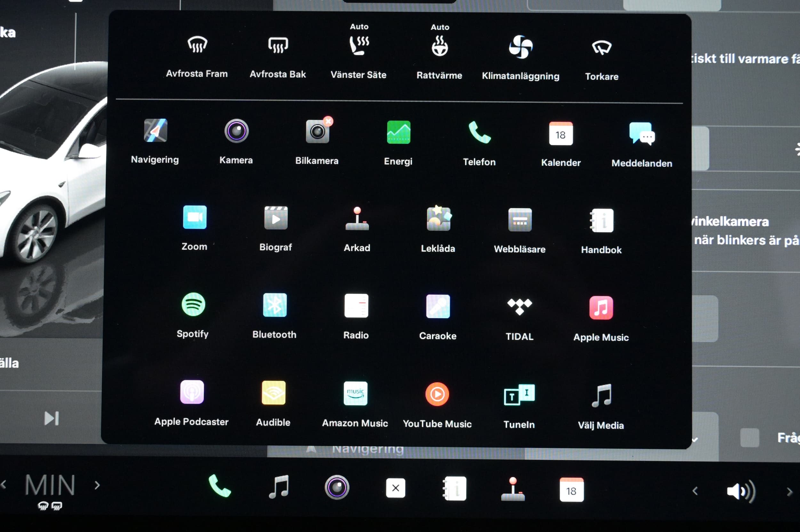Open Välj Media selector
The width and height of the screenshot is (800, 532).
pos(601,407)
